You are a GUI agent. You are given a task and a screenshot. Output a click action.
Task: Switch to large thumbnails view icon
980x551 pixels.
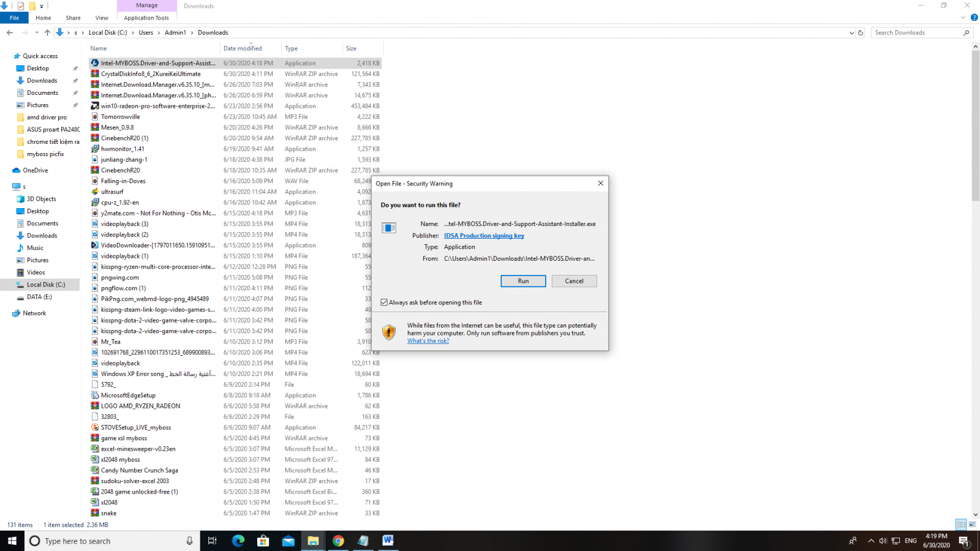click(x=972, y=525)
